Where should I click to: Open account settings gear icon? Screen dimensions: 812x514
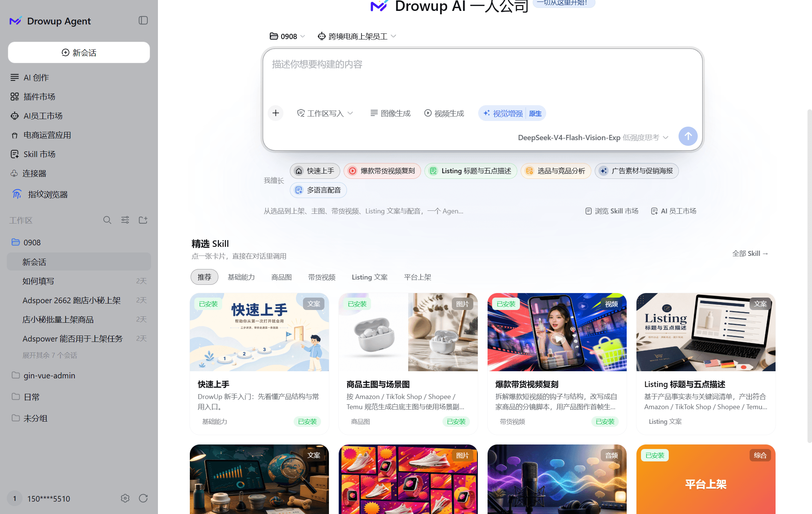click(125, 498)
